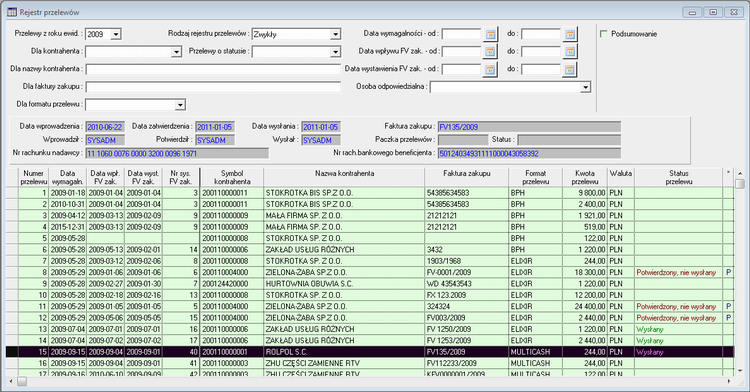This screenshot has width=750, height=392.
Task: Click Data wprowadzenia value 2010-06-22
Action: tap(105, 127)
